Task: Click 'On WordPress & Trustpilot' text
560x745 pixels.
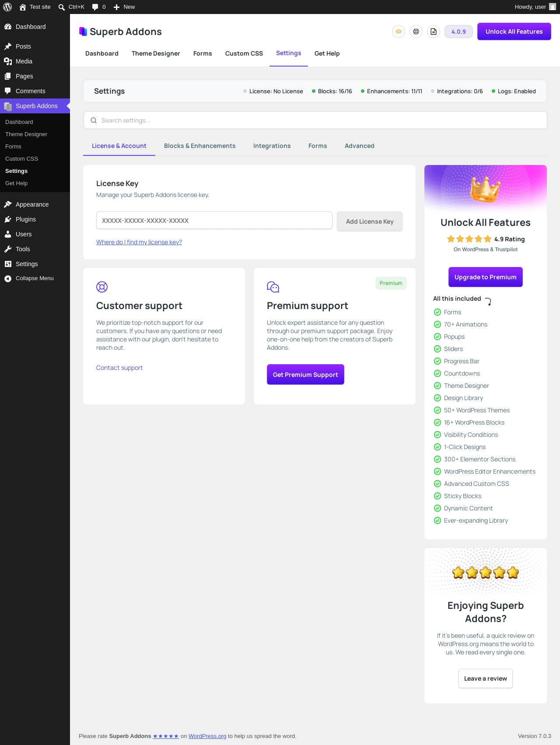Action: point(486,250)
